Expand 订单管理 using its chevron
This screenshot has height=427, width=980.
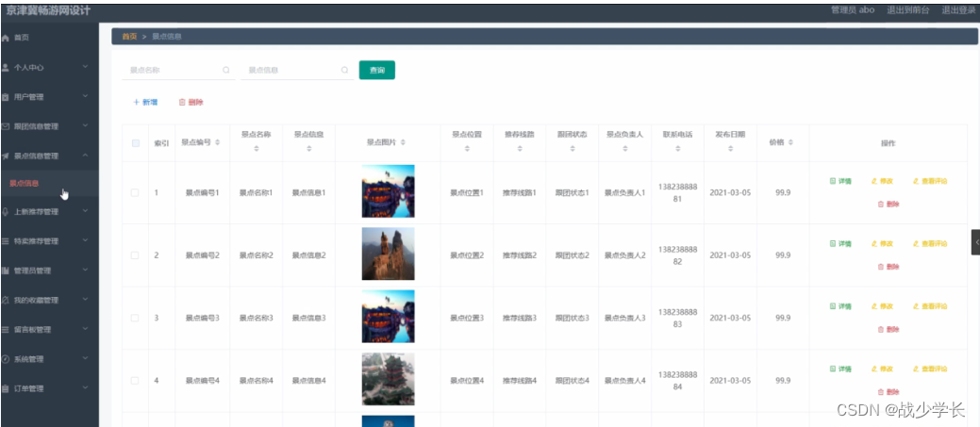pos(86,387)
